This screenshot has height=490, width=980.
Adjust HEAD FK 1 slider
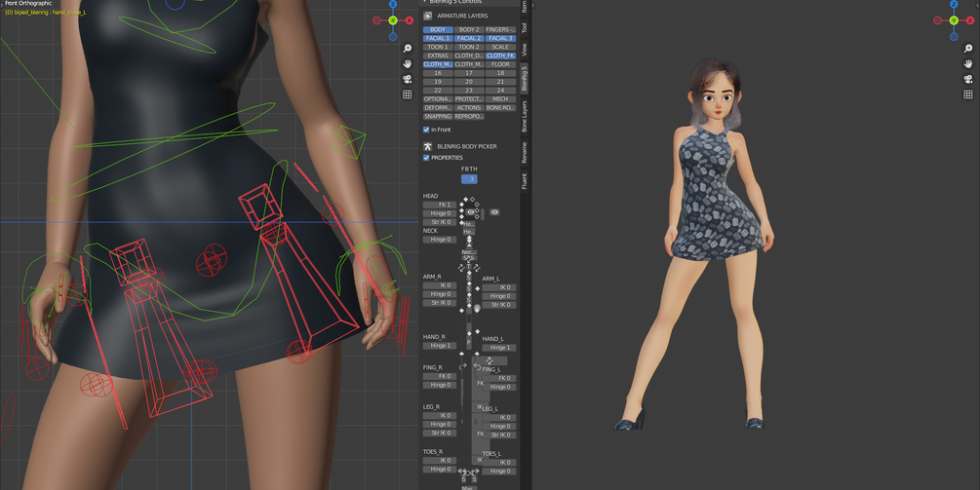point(440,205)
